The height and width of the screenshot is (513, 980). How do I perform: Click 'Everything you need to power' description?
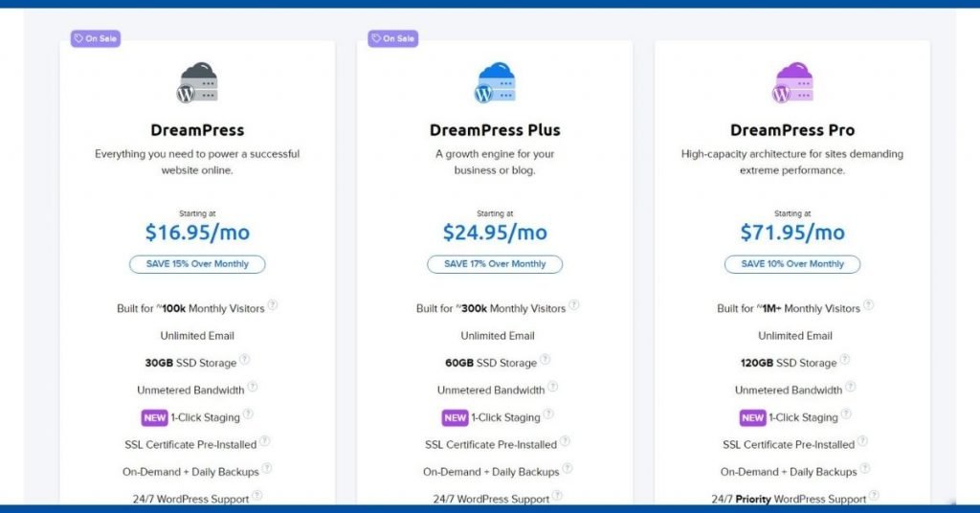point(197,162)
